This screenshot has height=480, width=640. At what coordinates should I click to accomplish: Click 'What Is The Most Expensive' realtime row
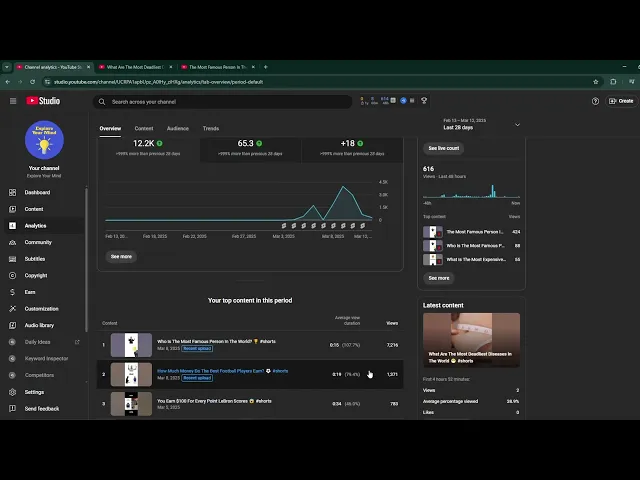pyautogui.click(x=471, y=260)
